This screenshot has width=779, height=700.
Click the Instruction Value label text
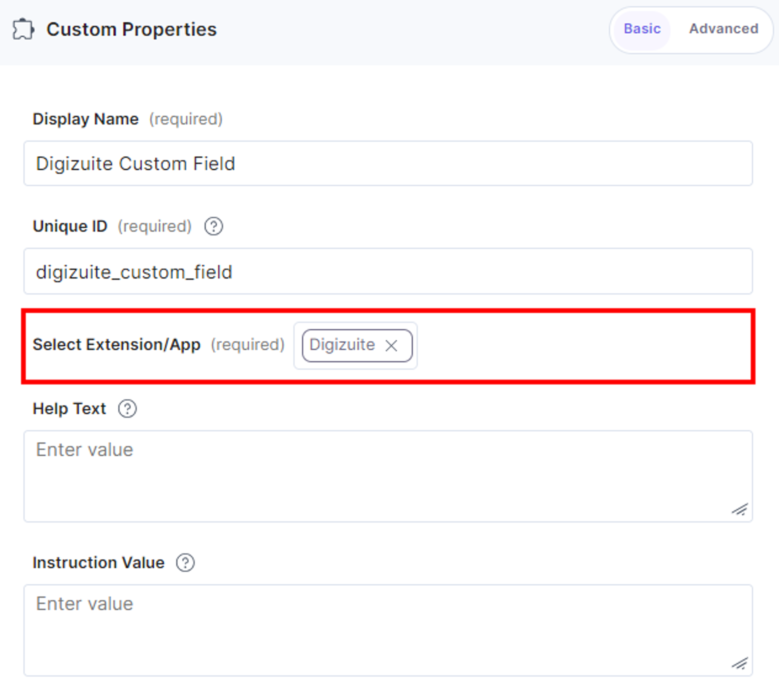tap(98, 563)
